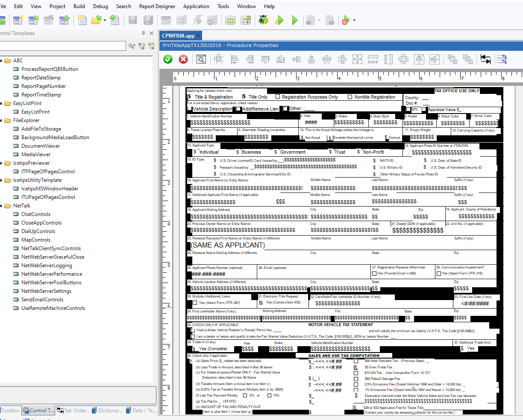Expand all nodes in Control Templates

click(x=142, y=46)
